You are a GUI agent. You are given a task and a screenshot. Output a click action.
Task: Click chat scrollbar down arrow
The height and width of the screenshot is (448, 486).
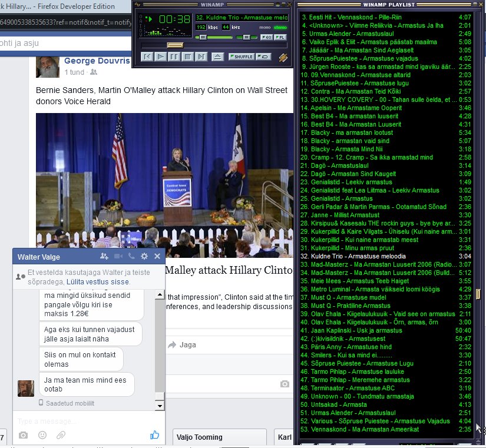coord(160,406)
